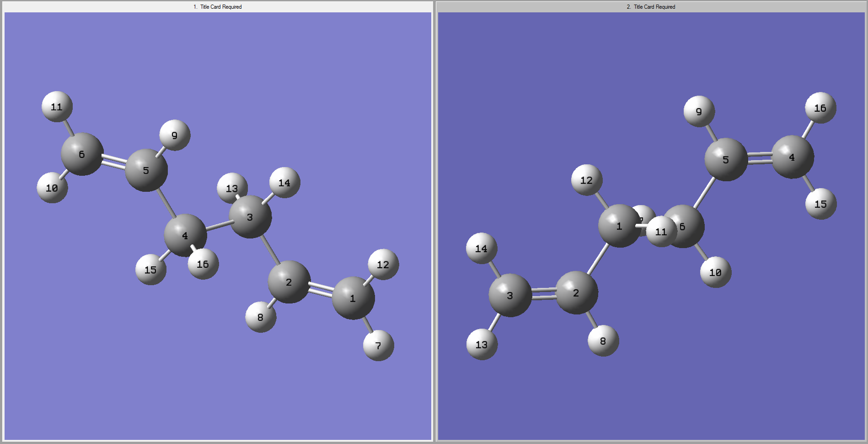The height and width of the screenshot is (444, 868).
Task: Click carbon atom 3 in right molecule view
Action: pyautogui.click(x=510, y=295)
